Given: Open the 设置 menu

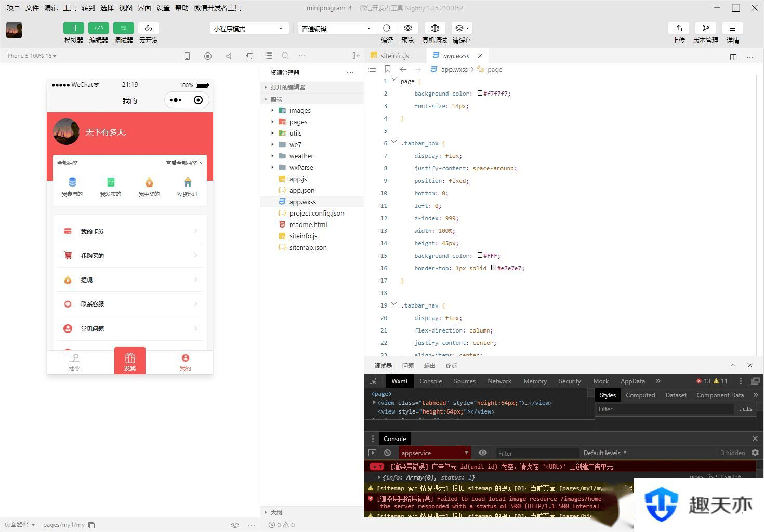Looking at the screenshot, I should point(163,8).
